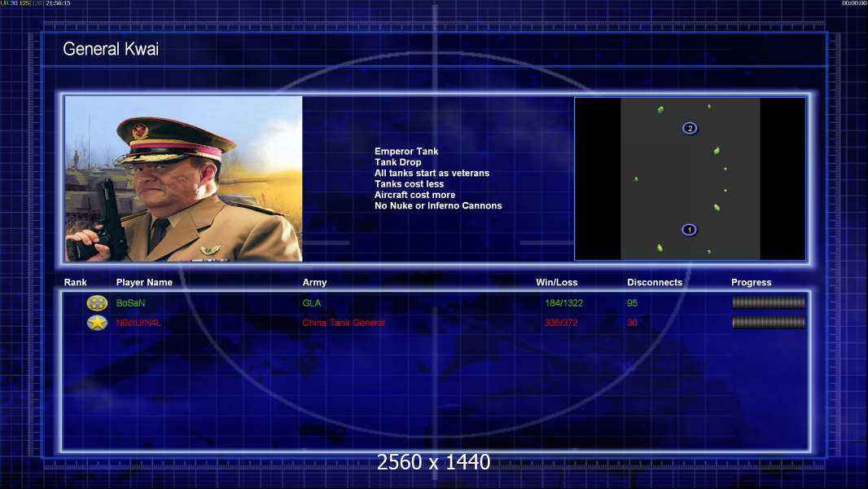
Task: Click the Disconnects column header
Action: (655, 283)
